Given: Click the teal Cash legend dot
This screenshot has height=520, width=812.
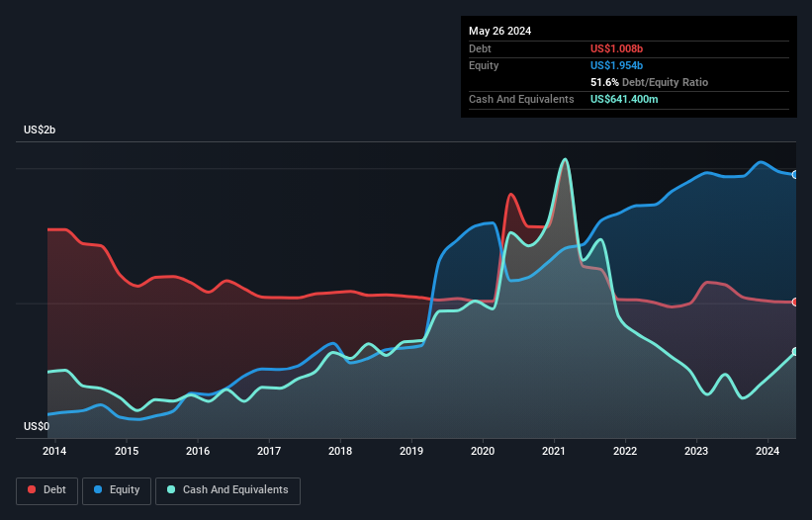Looking at the screenshot, I should coord(171,490).
